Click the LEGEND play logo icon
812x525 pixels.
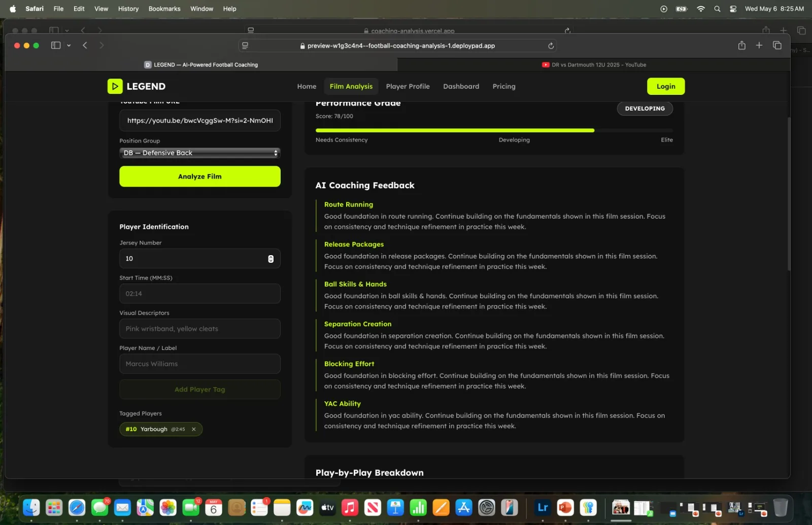[115, 86]
